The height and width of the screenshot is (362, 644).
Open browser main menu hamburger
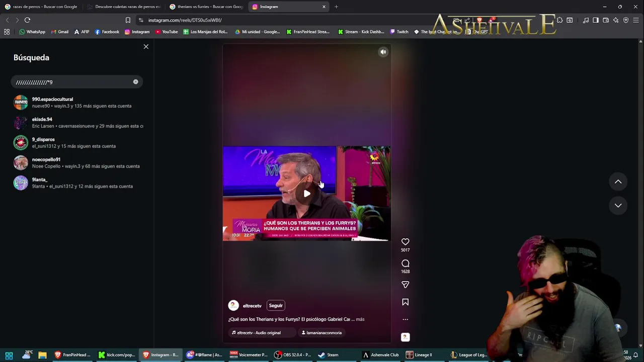pos(636,20)
